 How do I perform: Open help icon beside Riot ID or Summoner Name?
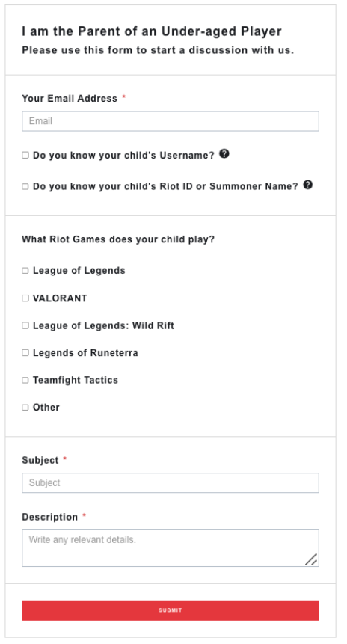coord(307,185)
